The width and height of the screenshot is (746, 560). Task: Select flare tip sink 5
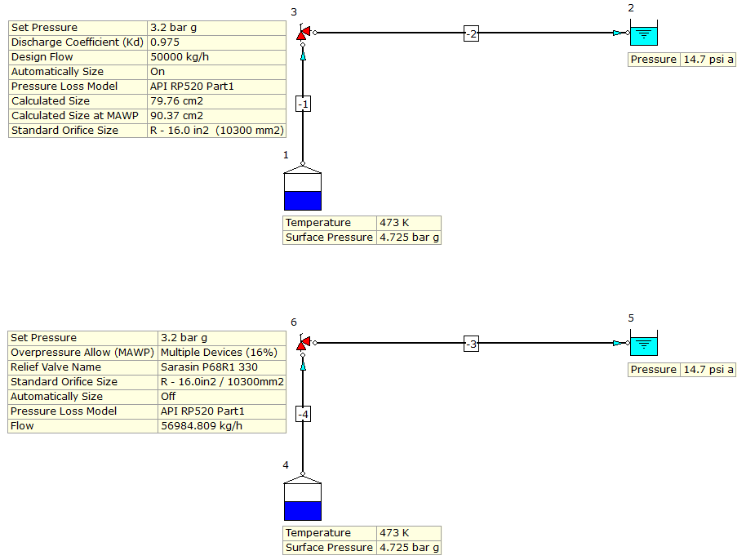point(643,345)
